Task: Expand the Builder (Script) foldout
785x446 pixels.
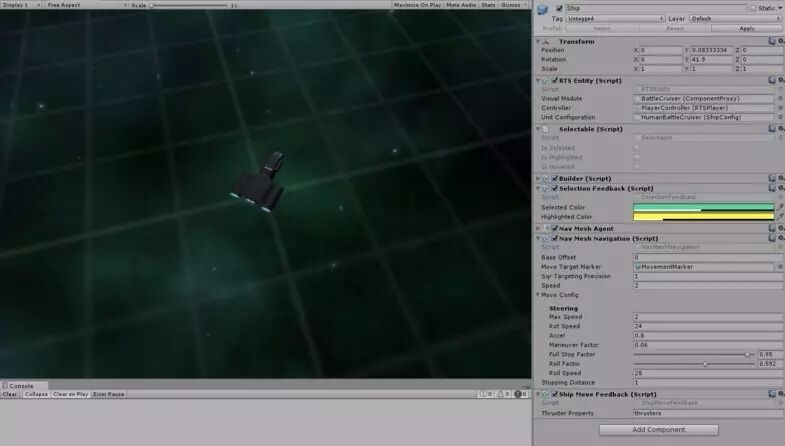Action: click(x=538, y=178)
